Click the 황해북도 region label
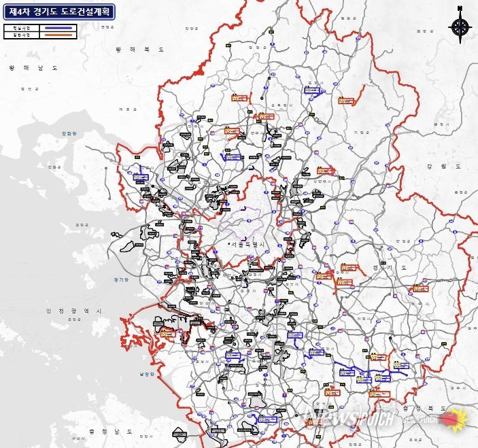 click(139, 50)
